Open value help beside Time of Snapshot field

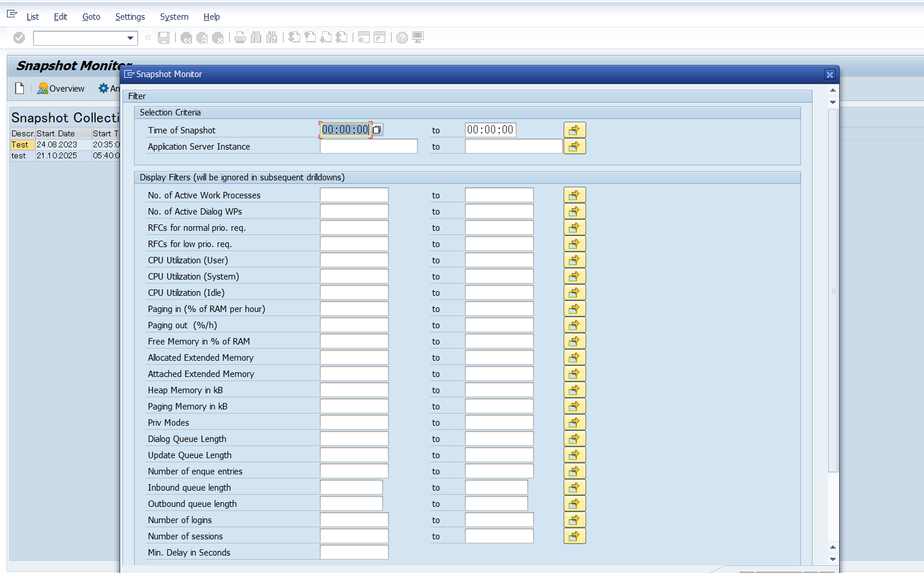coord(377,130)
